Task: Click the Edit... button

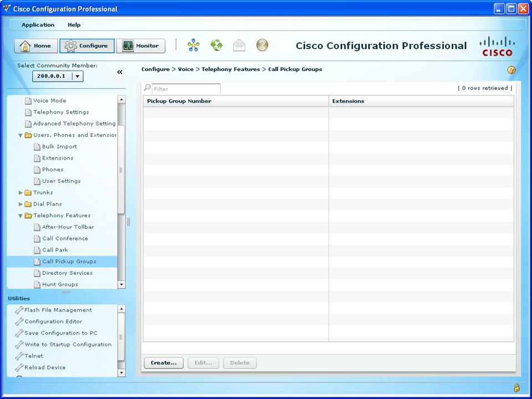Action: [203, 362]
